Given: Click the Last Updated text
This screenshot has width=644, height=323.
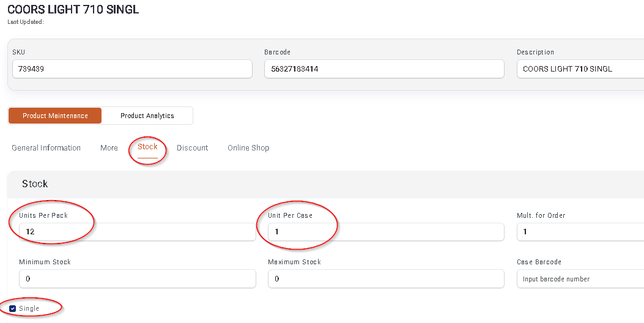Looking at the screenshot, I should pos(26,22).
